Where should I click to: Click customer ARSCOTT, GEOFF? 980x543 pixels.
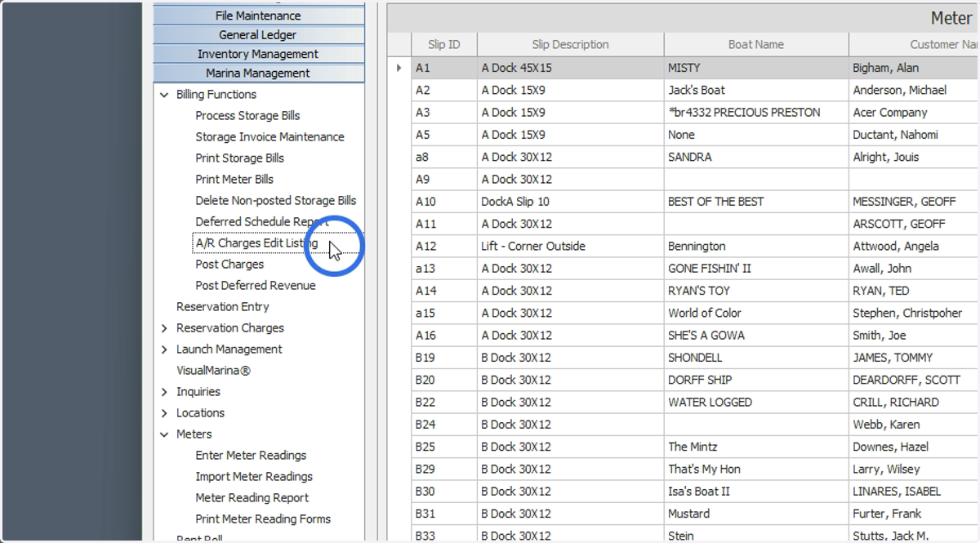tap(898, 224)
